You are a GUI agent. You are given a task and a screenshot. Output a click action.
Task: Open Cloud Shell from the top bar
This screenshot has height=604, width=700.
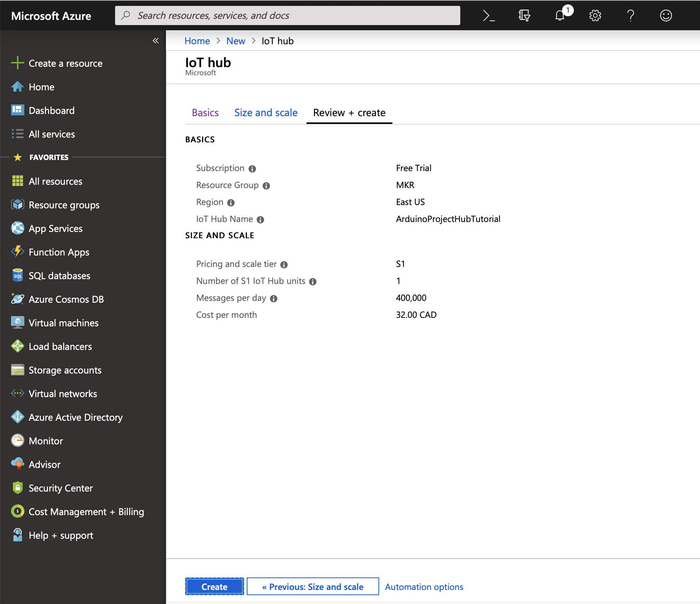coord(489,15)
